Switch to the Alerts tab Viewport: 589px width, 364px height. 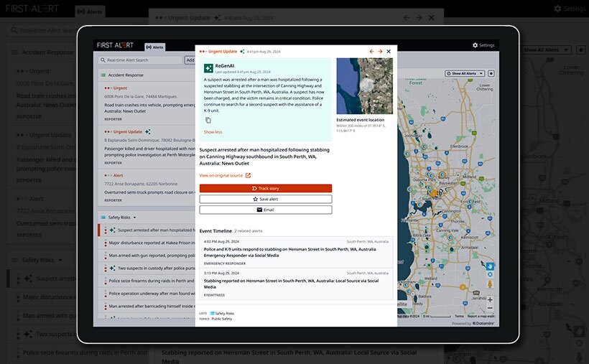[154, 47]
